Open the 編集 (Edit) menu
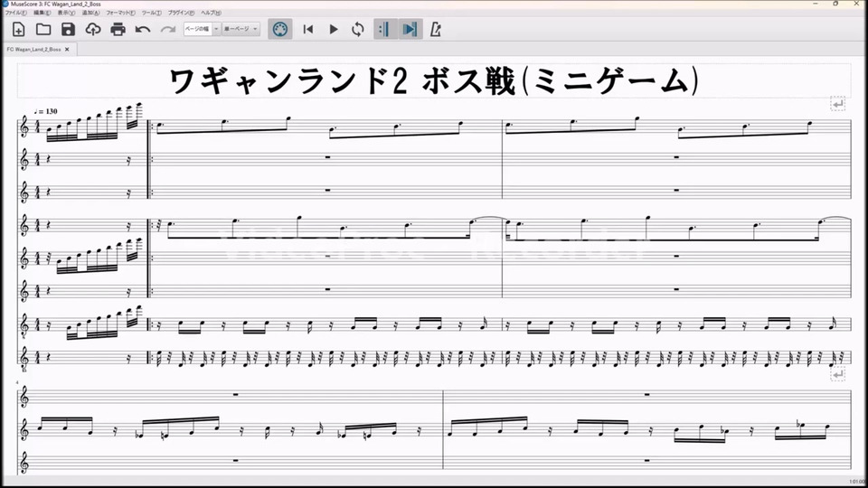The height and width of the screenshot is (488, 868). pos(42,12)
